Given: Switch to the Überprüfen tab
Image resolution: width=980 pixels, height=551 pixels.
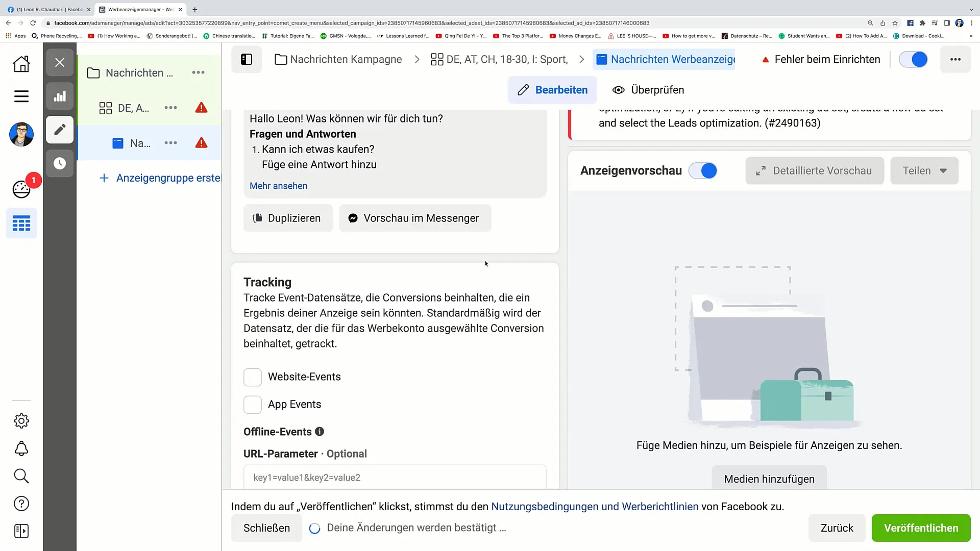Looking at the screenshot, I should click(x=648, y=90).
